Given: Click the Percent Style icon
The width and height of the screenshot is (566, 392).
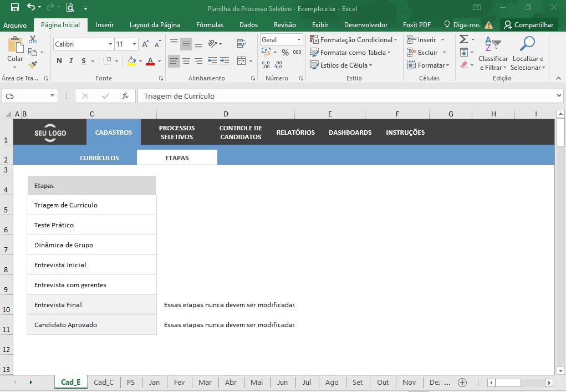Looking at the screenshot, I should click(x=285, y=52).
